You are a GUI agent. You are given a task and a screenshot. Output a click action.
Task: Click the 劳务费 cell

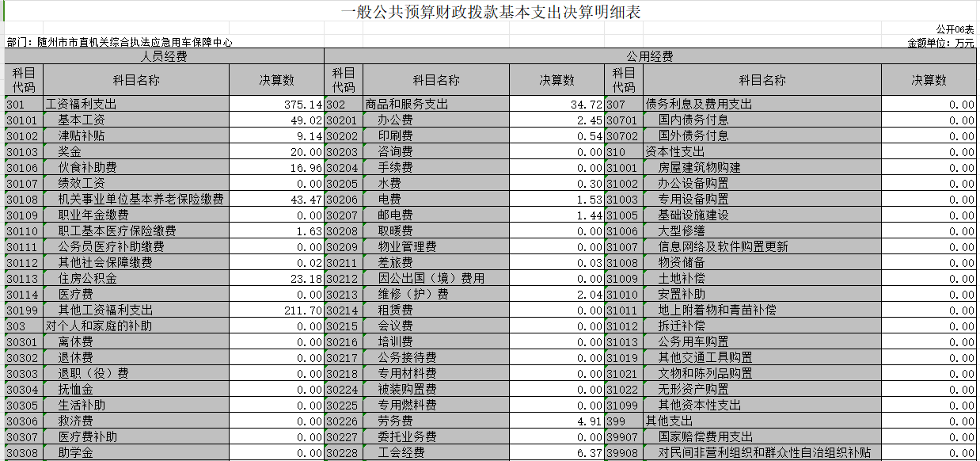[435, 421]
